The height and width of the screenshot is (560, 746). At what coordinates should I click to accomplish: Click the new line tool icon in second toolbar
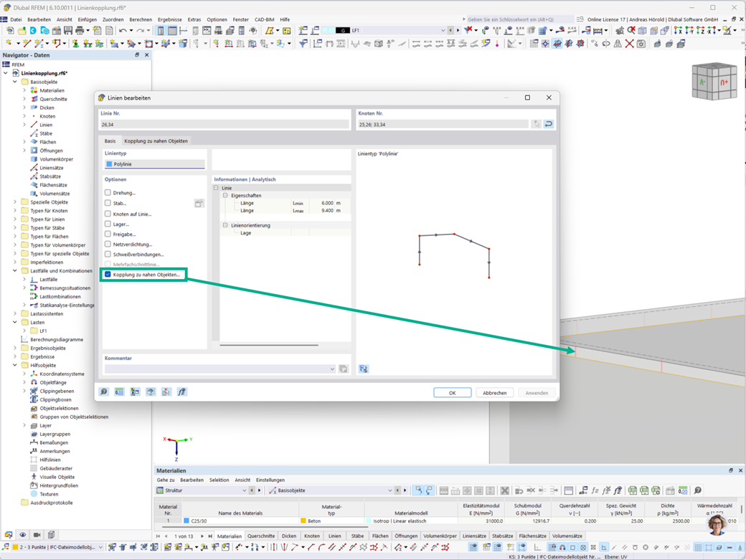point(27,44)
